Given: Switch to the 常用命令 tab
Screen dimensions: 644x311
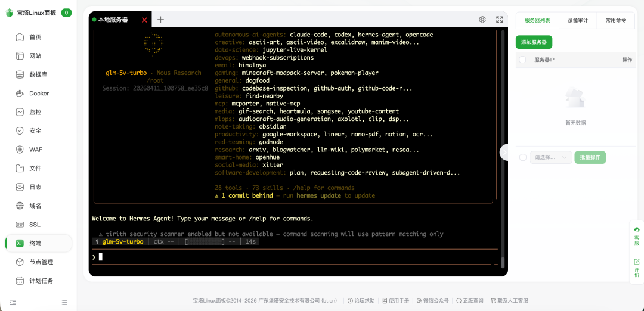Looking at the screenshot, I should click(x=615, y=20).
